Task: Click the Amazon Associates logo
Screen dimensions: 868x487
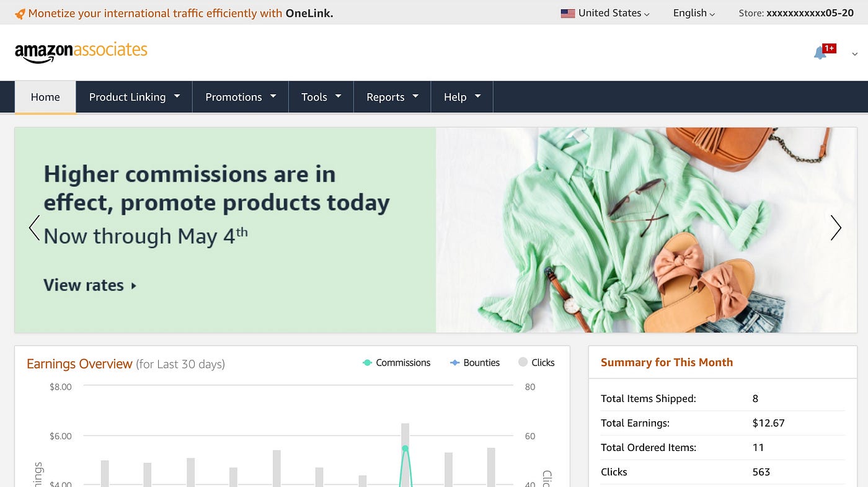Action: tap(81, 52)
